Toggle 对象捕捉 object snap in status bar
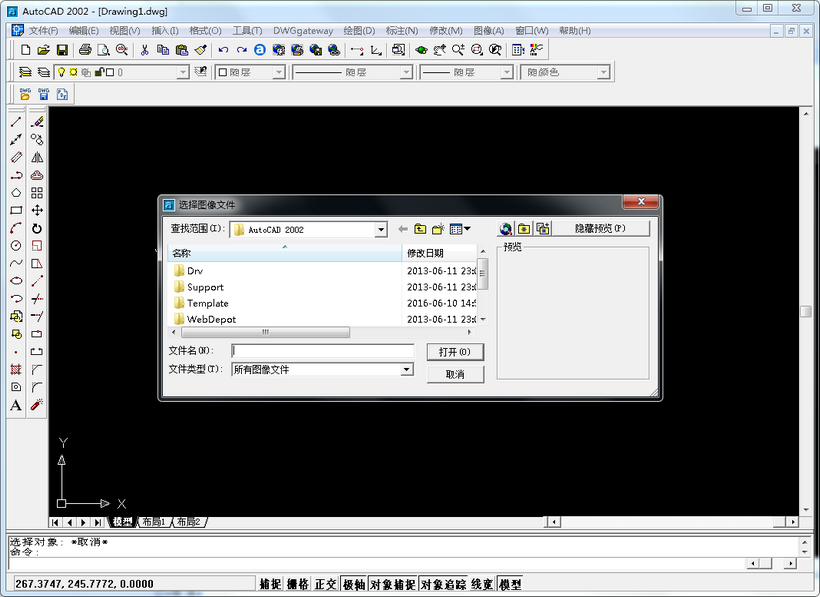 (393, 584)
